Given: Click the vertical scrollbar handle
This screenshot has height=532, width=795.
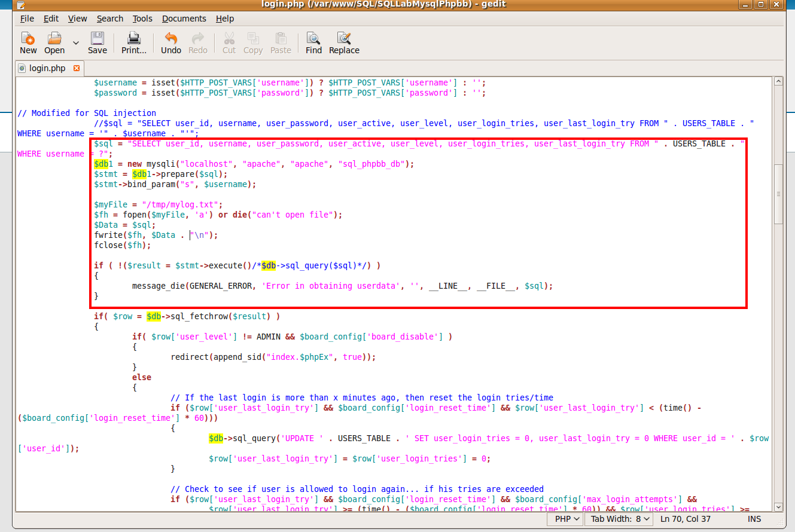Looking at the screenshot, I should 778,194.
